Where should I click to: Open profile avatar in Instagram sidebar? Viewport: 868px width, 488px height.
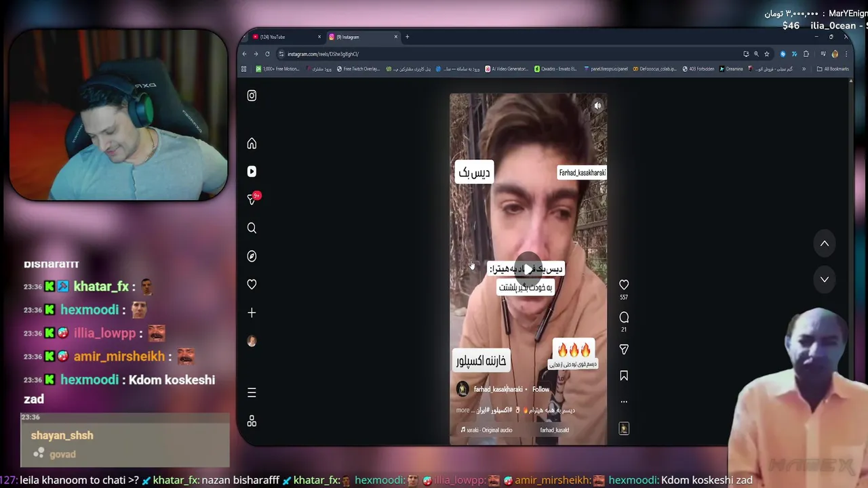(252, 341)
